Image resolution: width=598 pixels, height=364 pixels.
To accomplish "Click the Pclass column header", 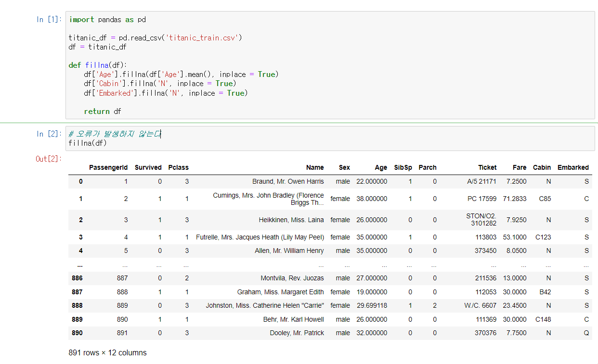I will (178, 167).
